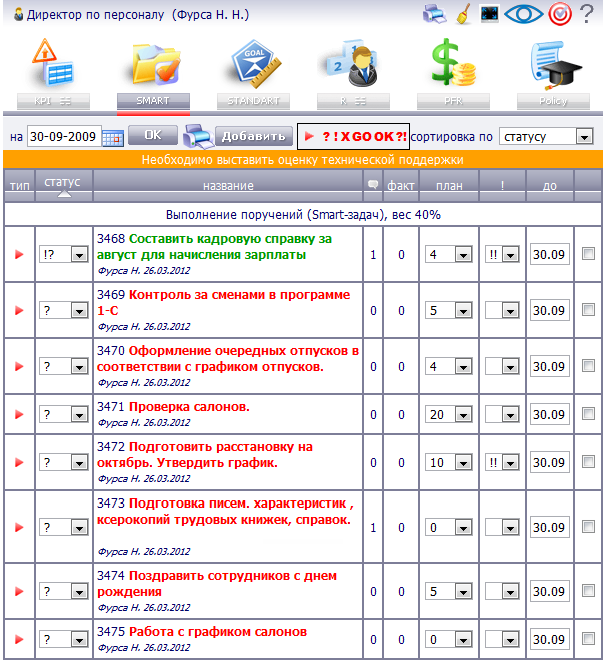Image resolution: width=606 pixels, height=662 pixels.
Task: Click the printer icon in the top header
Action: pyautogui.click(x=435, y=14)
